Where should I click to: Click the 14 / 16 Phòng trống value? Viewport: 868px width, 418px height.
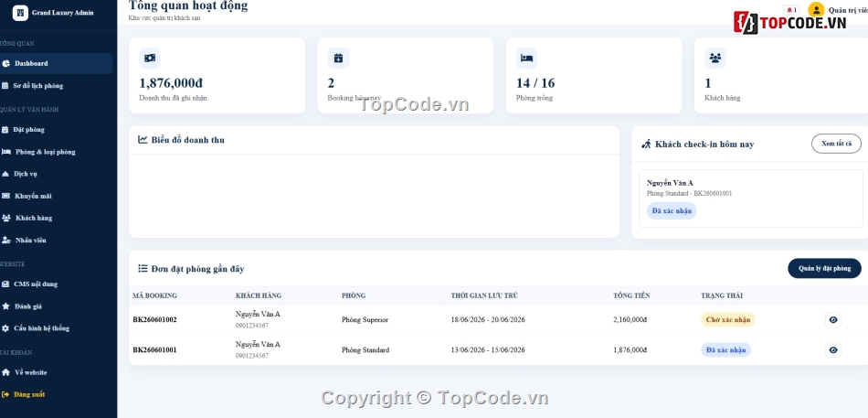[x=535, y=83]
